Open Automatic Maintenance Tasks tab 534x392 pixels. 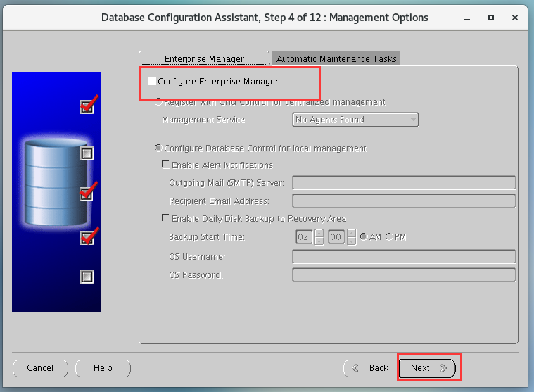click(x=336, y=58)
